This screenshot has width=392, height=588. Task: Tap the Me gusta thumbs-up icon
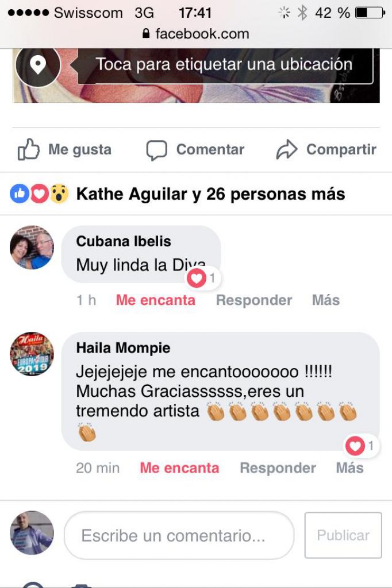click(29, 149)
